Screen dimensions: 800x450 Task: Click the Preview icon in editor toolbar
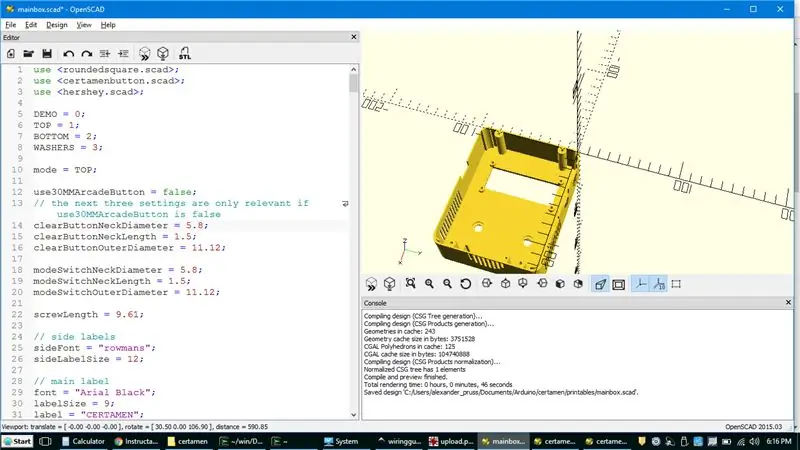[x=144, y=54]
